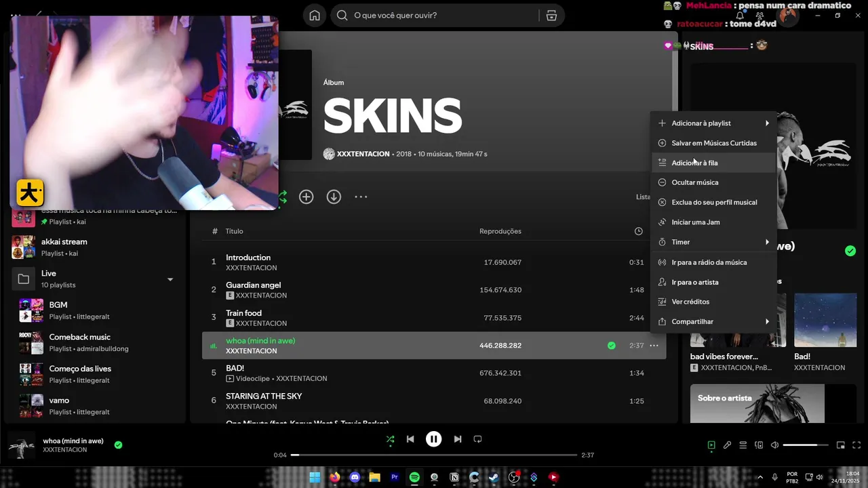Collapse the Live playlists folder arrow
868x488 pixels.
click(170, 279)
